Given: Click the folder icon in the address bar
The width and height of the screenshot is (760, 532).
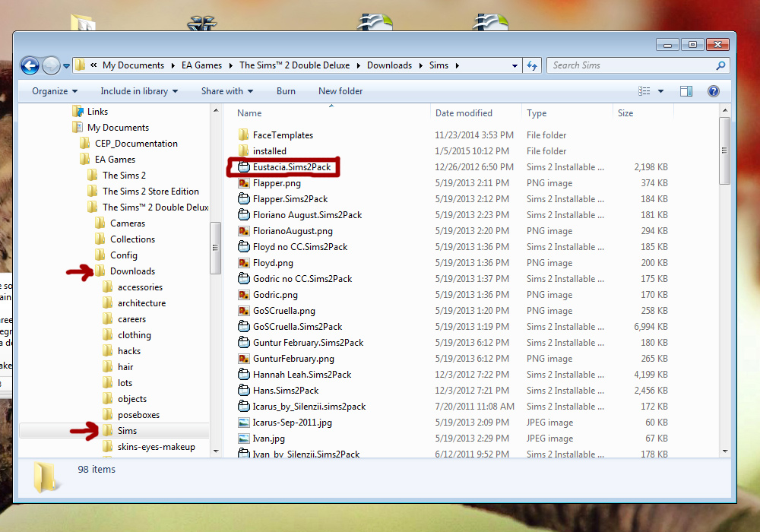Looking at the screenshot, I should 78,65.
